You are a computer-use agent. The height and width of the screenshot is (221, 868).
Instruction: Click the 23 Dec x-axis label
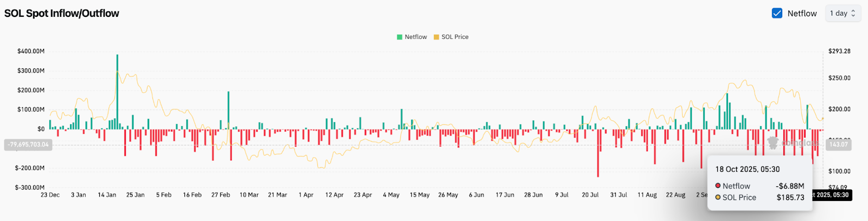[x=50, y=195]
